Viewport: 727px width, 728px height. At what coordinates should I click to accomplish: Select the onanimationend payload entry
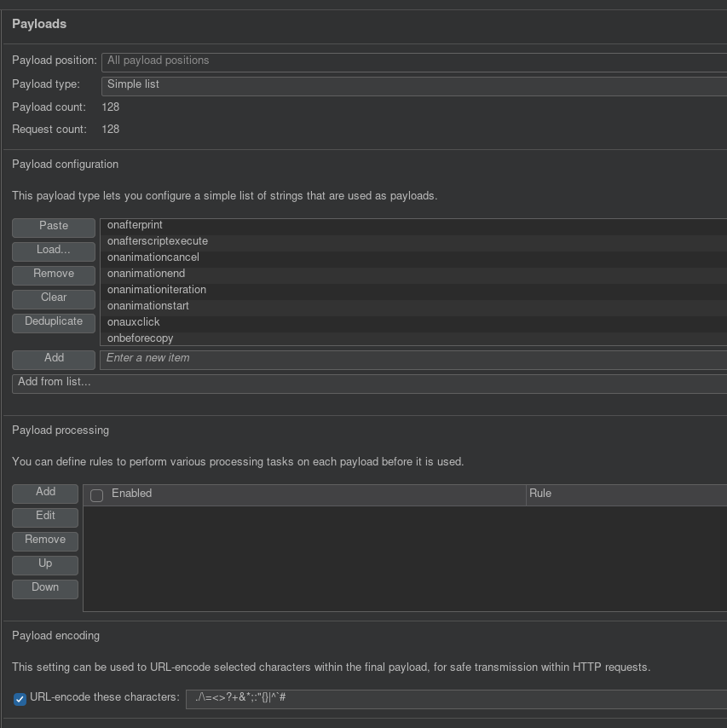(146, 274)
